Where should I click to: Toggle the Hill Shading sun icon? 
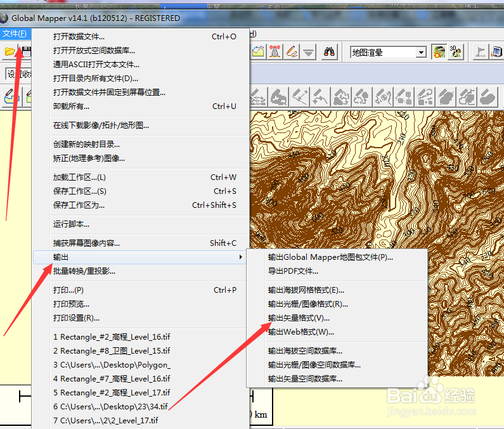pos(439,51)
